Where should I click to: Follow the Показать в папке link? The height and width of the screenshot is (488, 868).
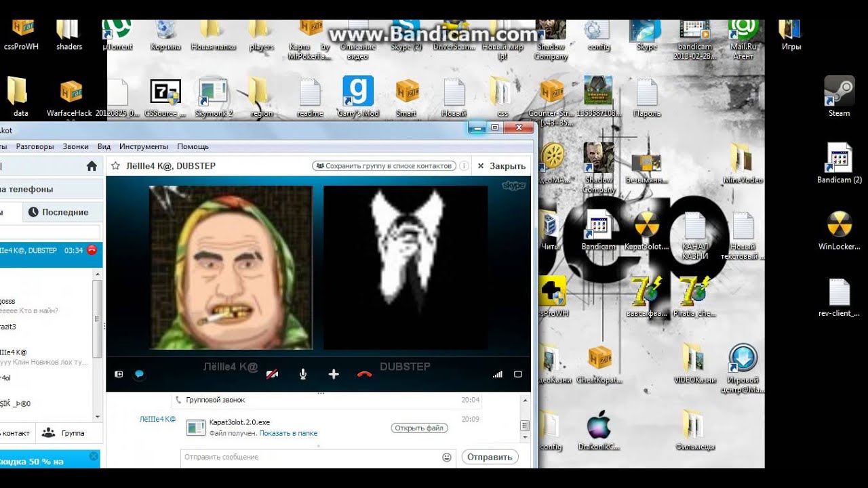[x=288, y=433]
